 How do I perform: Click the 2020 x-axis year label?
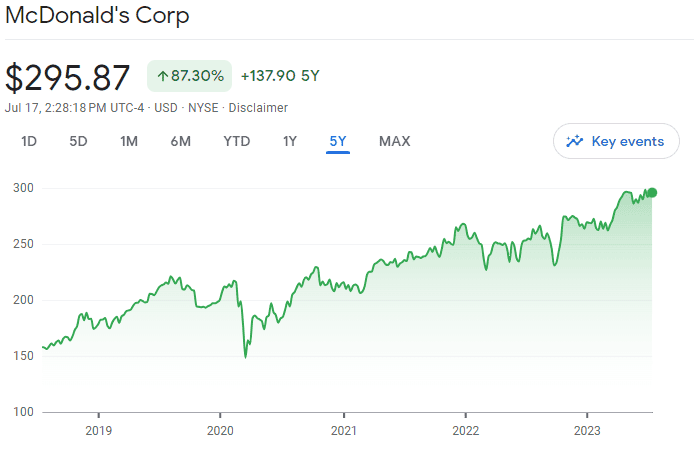[220, 431]
